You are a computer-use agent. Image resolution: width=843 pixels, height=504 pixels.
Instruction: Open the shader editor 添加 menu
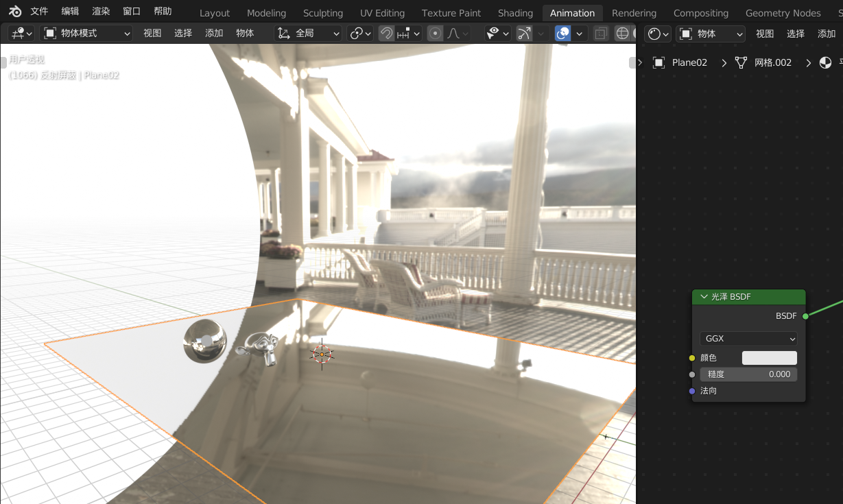click(x=827, y=34)
